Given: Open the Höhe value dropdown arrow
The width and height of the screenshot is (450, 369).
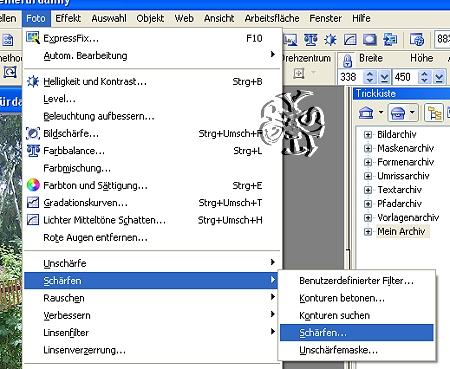Looking at the screenshot, I should (439, 77).
